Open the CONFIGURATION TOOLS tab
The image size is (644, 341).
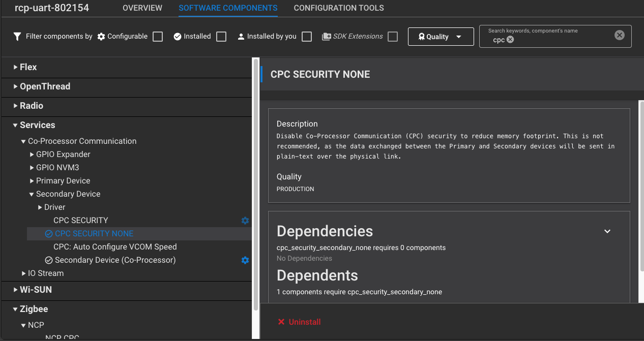pos(339,8)
